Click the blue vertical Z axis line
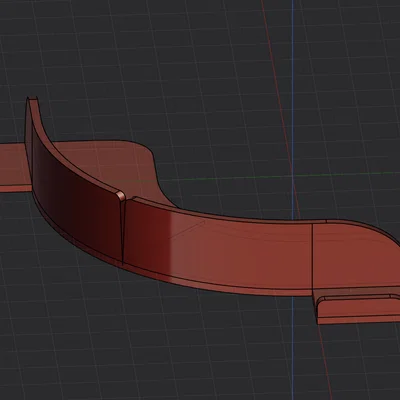400x400 pixels. pyautogui.click(x=293, y=100)
